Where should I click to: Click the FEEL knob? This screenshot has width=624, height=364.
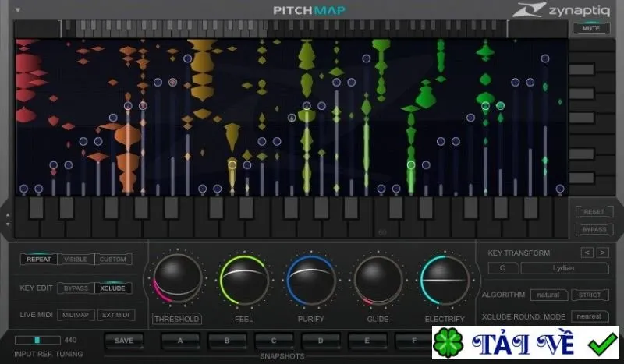(x=244, y=280)
